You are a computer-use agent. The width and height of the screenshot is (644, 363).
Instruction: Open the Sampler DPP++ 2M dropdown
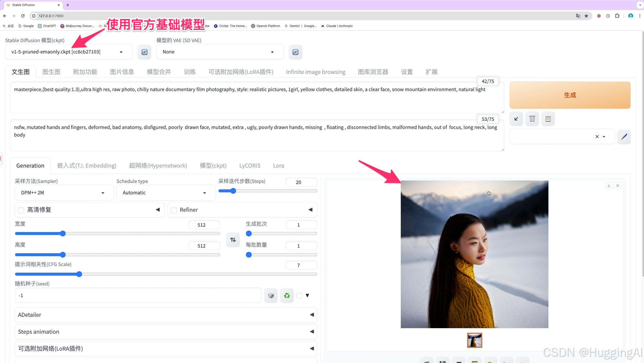61,192
